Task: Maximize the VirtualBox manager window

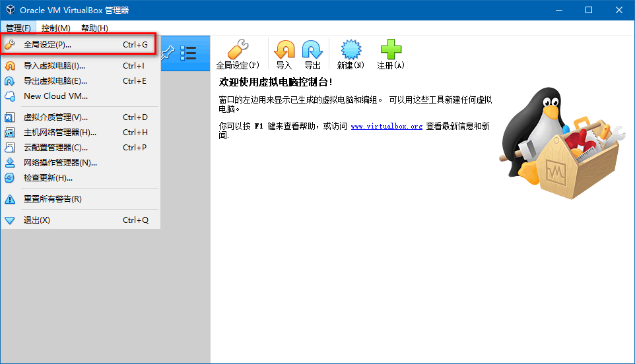Action: click(x=589, y=10)
